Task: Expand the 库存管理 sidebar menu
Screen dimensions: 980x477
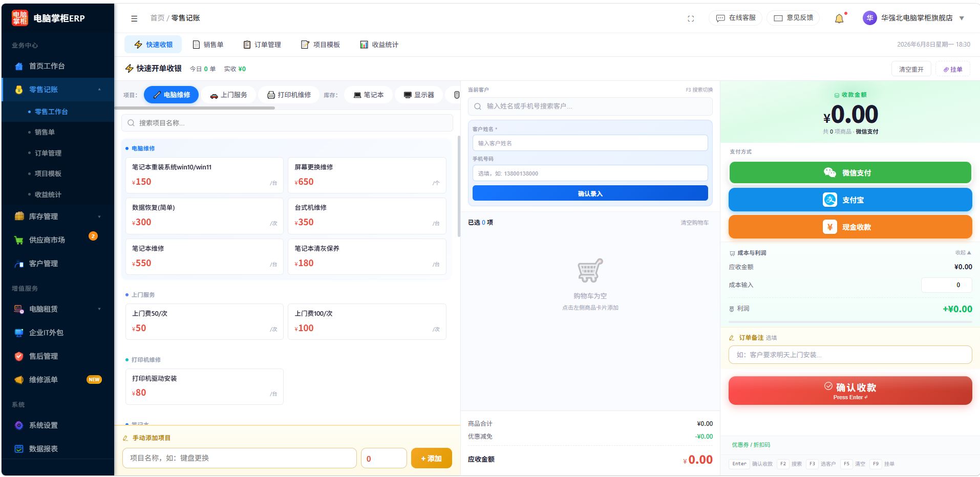Action: 57,216
